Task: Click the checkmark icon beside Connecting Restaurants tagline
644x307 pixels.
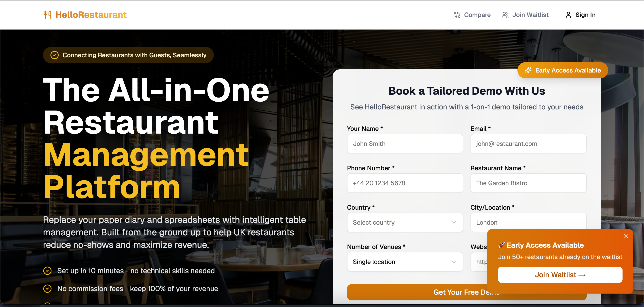Action: click(x=55, y=55)
